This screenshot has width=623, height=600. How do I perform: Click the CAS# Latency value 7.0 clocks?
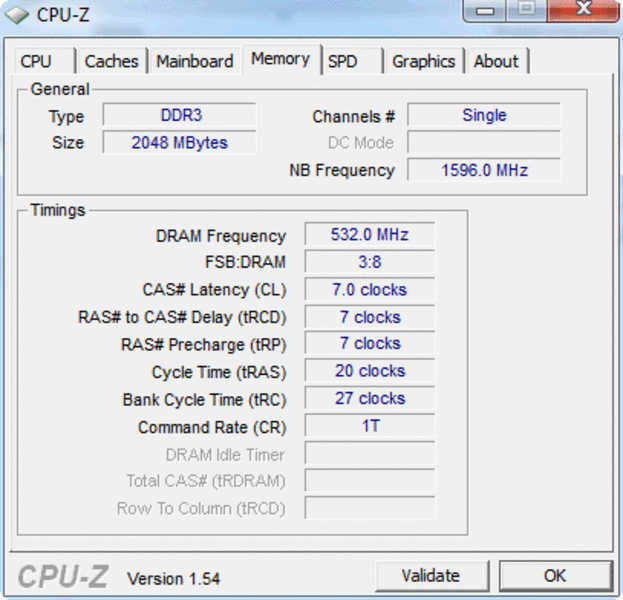click(370, 289)
